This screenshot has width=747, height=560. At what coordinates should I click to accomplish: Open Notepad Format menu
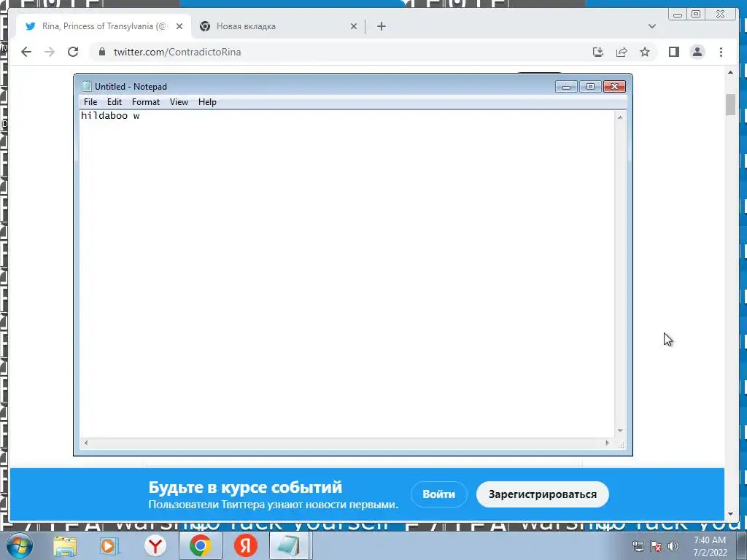coord(146,102)
